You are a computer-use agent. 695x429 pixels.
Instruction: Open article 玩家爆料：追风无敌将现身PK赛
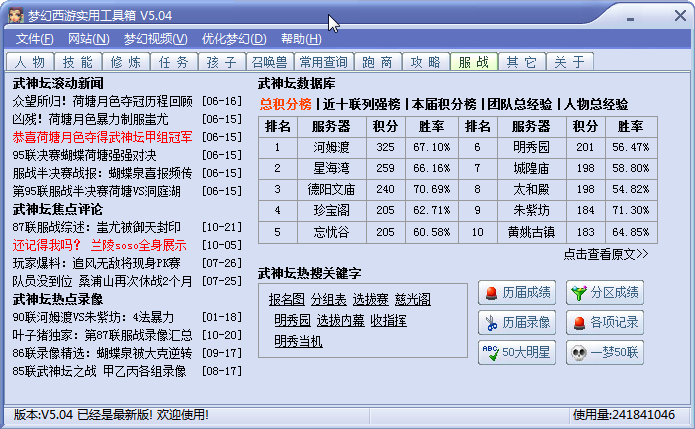point(97,263)
